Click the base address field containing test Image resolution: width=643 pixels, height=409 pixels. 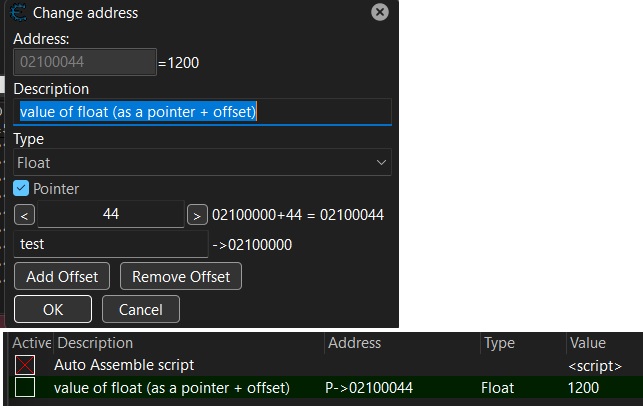[110, 244]
